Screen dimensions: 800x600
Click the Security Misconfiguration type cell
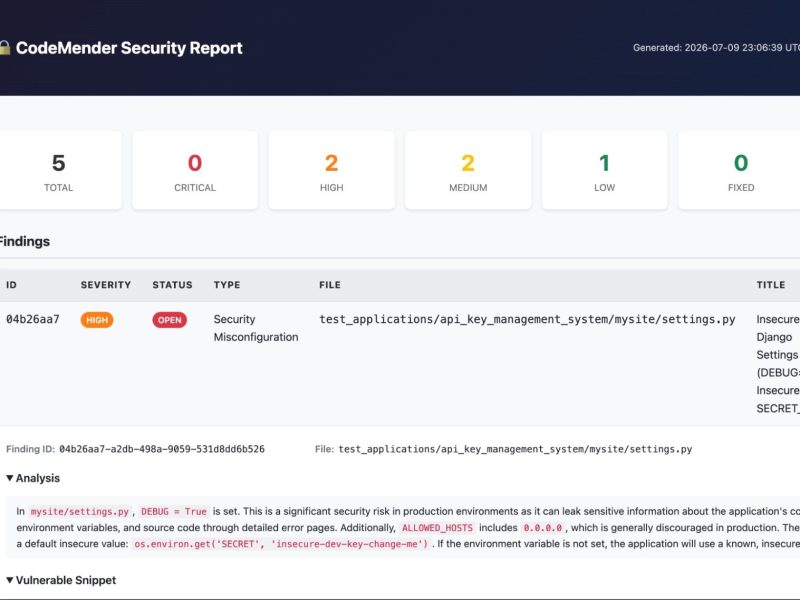point(256,328)
